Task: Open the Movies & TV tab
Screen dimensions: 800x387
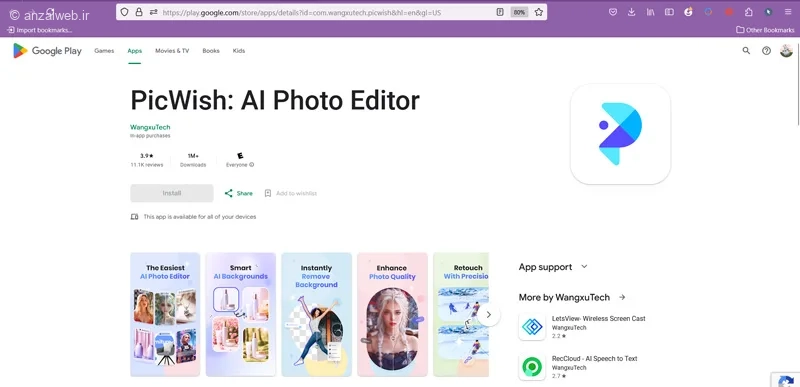Action: [172, 50]
